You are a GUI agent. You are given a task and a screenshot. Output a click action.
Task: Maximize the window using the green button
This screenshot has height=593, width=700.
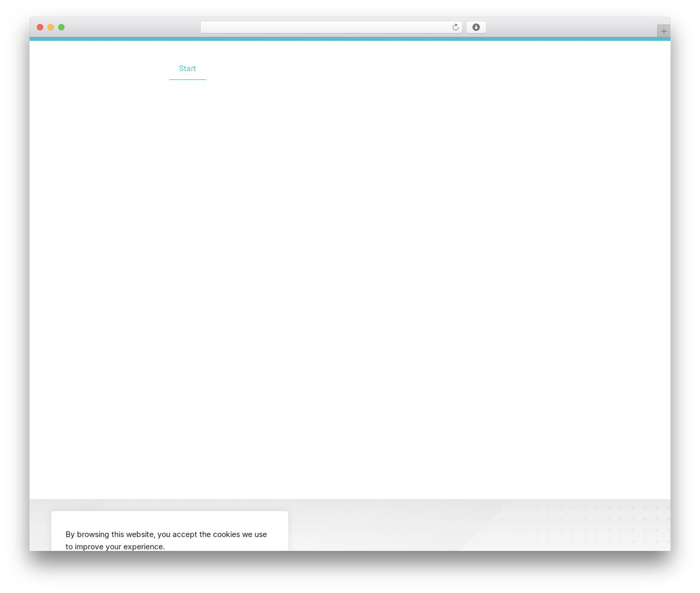(x=61, y=27)
